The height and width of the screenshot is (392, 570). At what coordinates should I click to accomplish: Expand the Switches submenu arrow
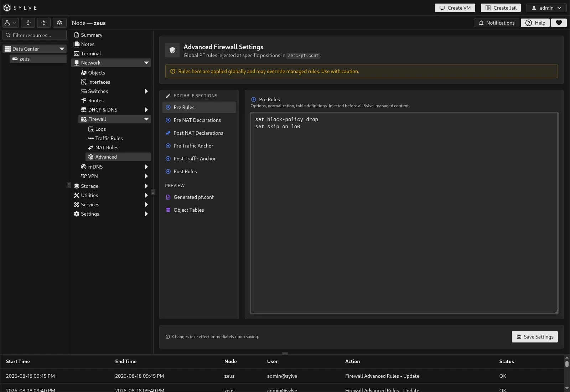[x=146, y=91]
